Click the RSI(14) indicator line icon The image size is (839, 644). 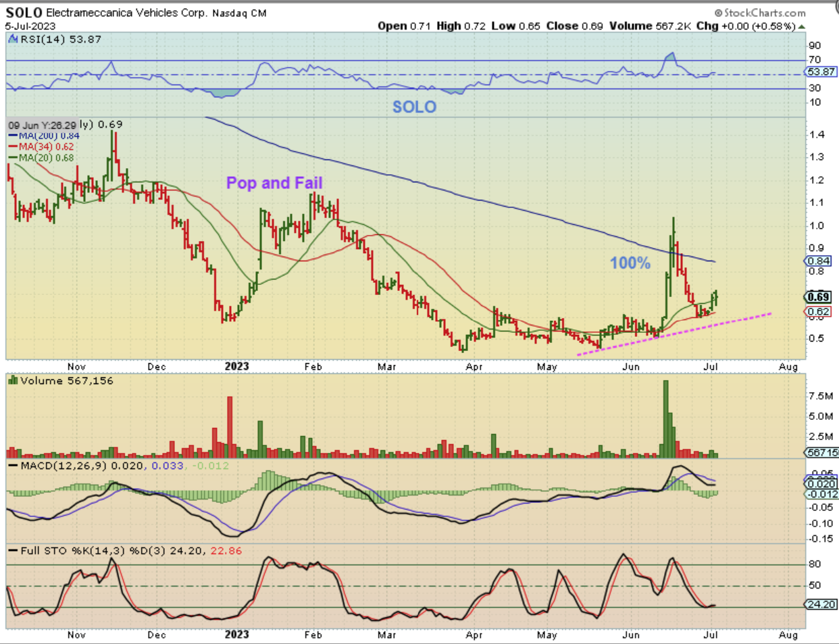tap(13, 39)
